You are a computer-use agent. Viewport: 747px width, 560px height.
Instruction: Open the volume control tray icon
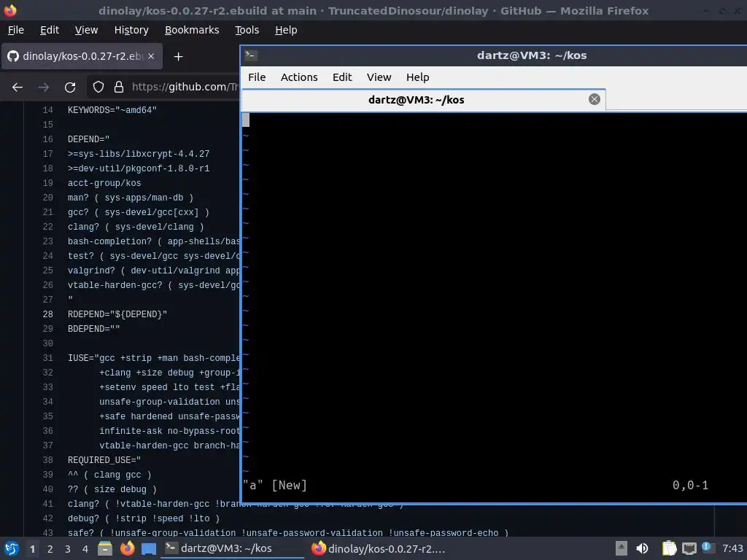(x=643, y=548)
